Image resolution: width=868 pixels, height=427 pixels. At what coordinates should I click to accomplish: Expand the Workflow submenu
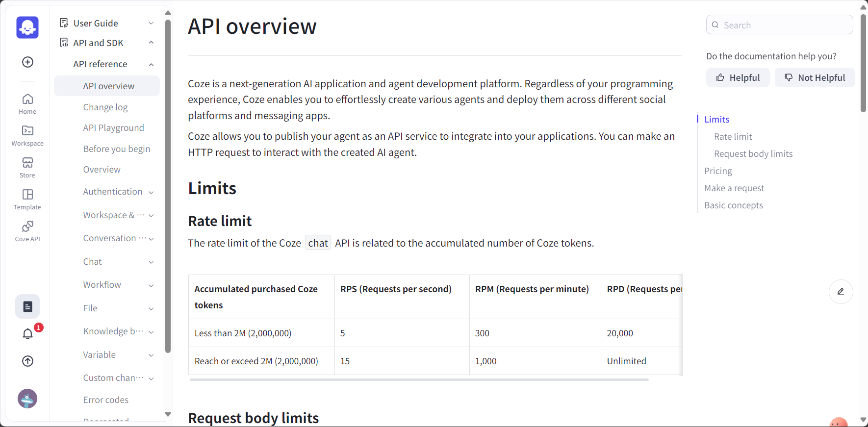click(x=151, y=285)
